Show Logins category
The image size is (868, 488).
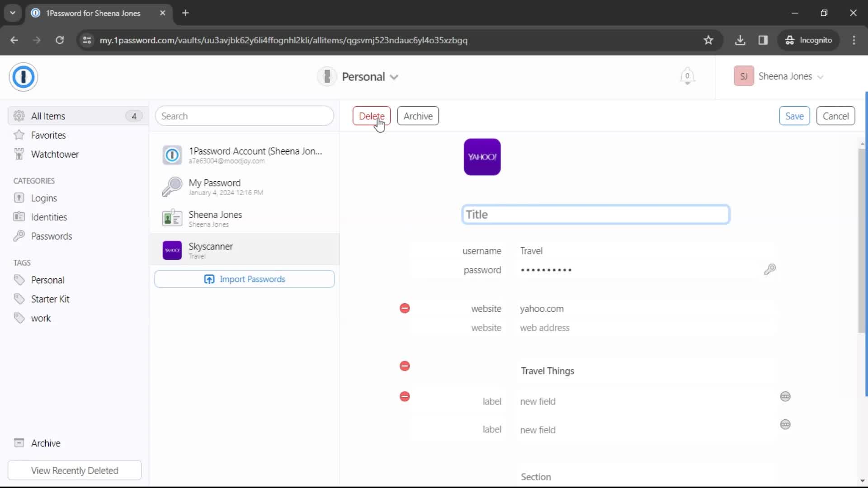[44, 198]
